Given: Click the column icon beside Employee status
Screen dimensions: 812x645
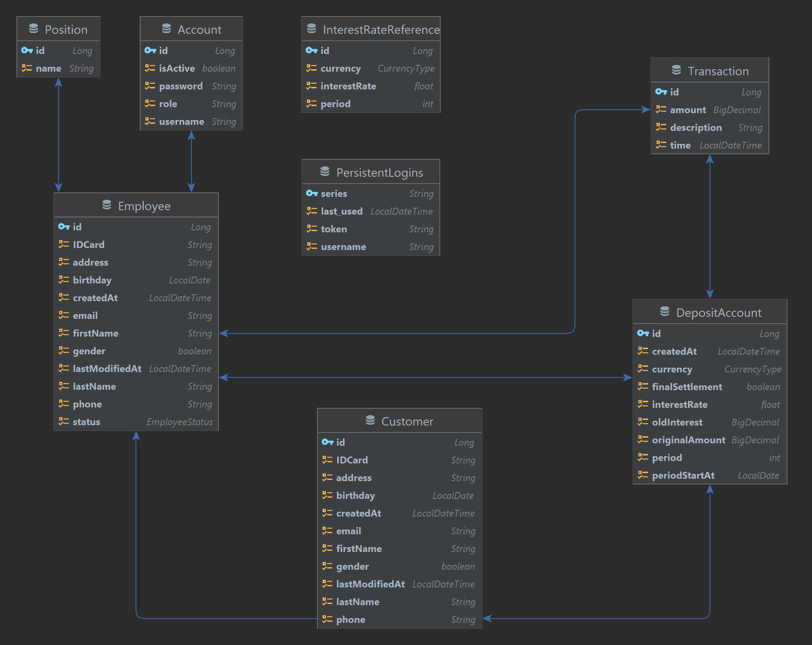Looking at the screenshot, I should point(64,422).
